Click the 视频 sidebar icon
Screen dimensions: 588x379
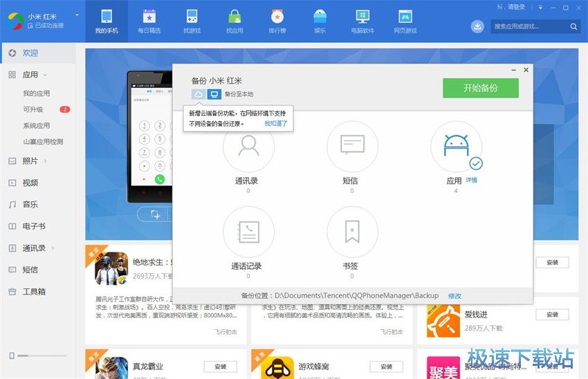12,183
